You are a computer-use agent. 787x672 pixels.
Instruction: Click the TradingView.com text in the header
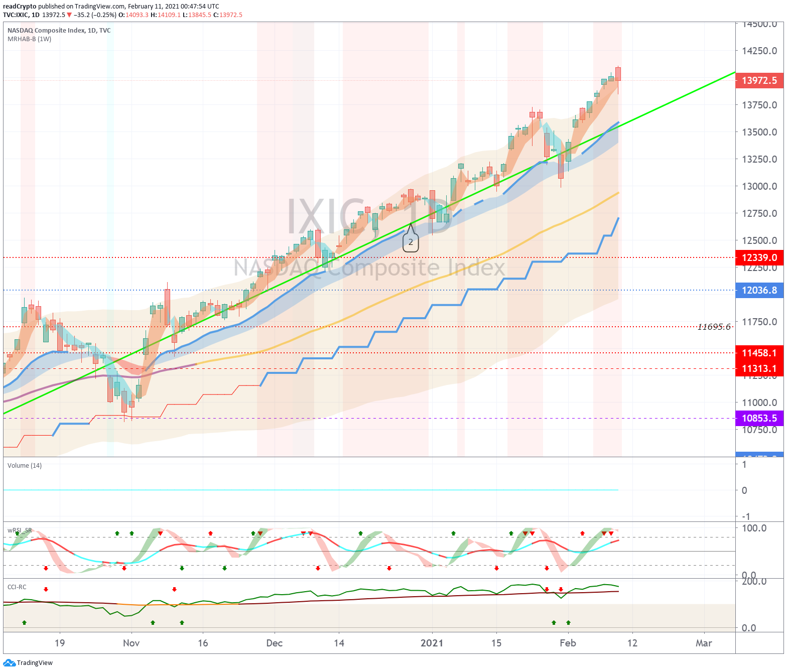(100, 7)
